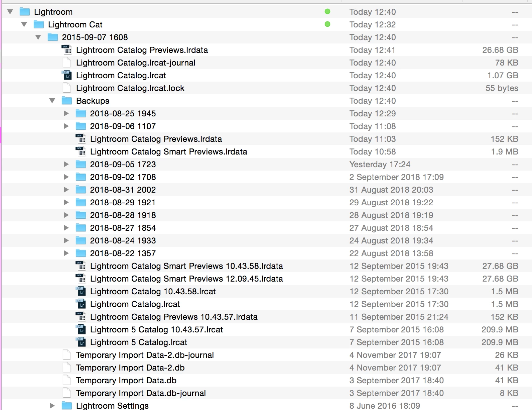Expand the 2018-09-05 1723 folder
This screenshot has width=532, height=410.
[66, 164]
